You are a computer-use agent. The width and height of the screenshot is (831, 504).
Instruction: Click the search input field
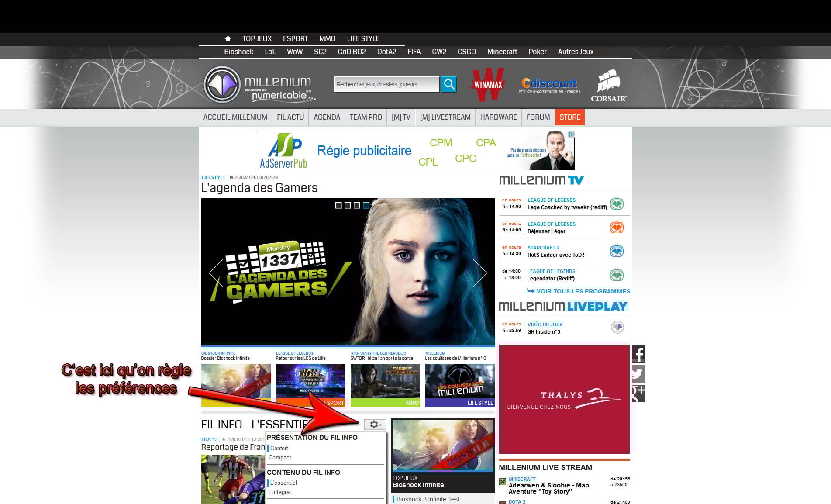point(386,84)
